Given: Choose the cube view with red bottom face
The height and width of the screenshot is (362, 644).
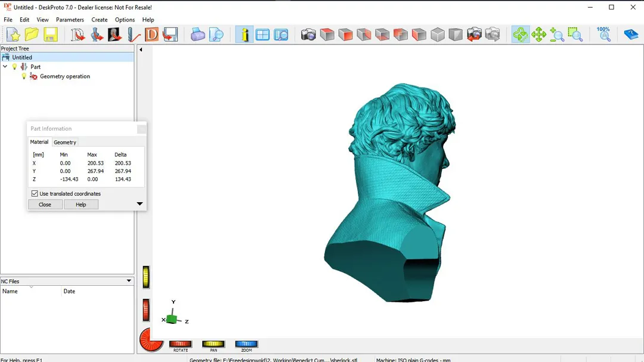Looking at the screenshot, I should (382, 35).
